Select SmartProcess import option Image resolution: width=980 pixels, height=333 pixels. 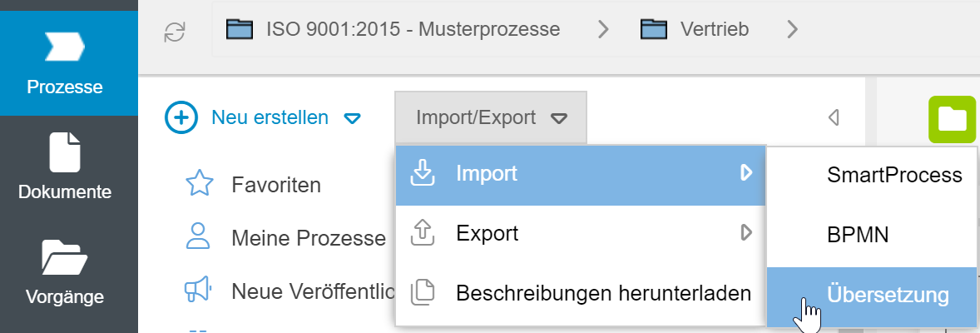[x=894, y=175]
